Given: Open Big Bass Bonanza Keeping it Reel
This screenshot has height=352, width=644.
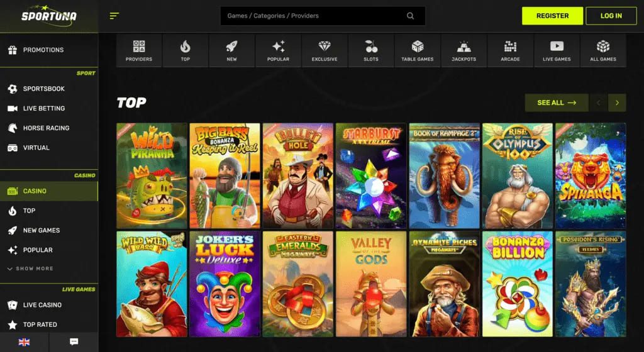Looking at the screenshot, I should point(225,175).
